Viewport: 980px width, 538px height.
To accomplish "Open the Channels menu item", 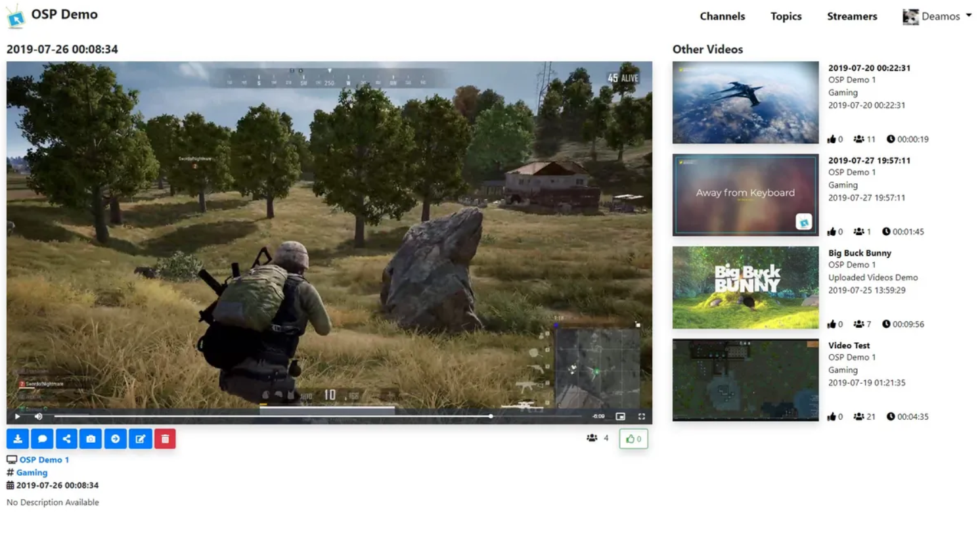I will tap(722, 16).
